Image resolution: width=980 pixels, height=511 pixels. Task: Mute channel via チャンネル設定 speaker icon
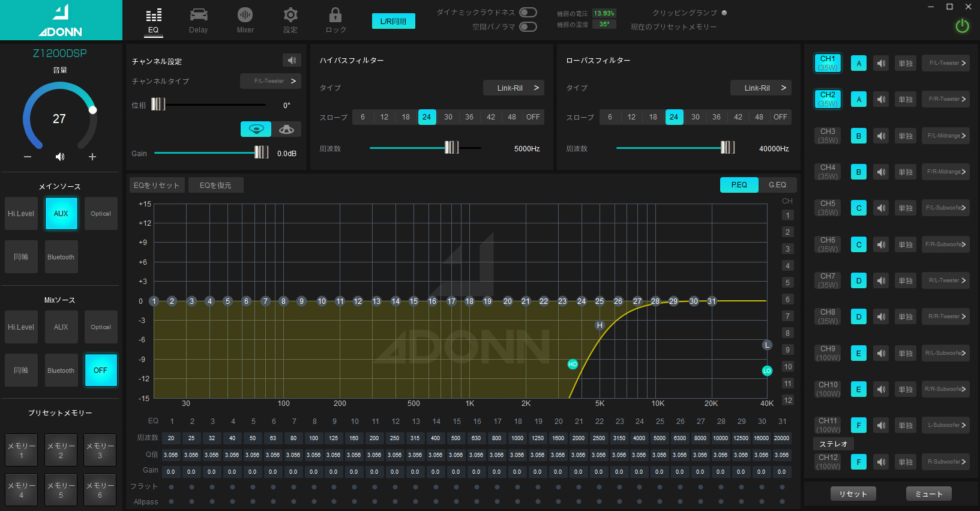click(292, 60)
